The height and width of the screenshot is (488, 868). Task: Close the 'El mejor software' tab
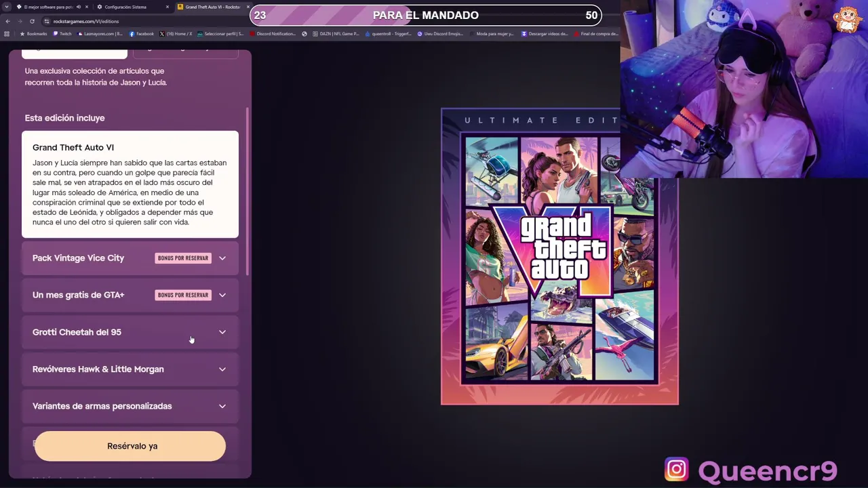[x=86, y=7]
